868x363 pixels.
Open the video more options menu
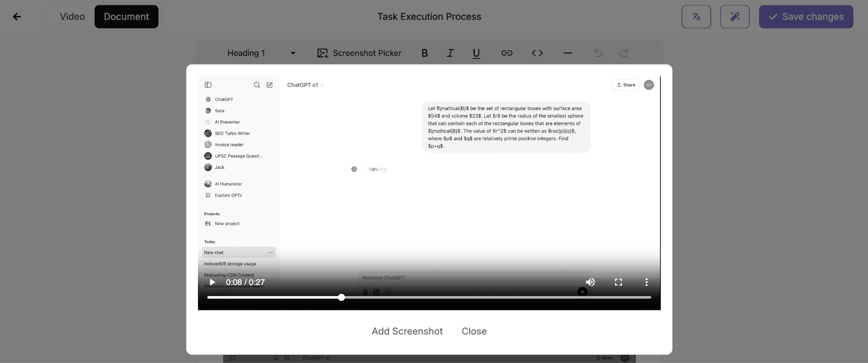[x=646, y=282]
